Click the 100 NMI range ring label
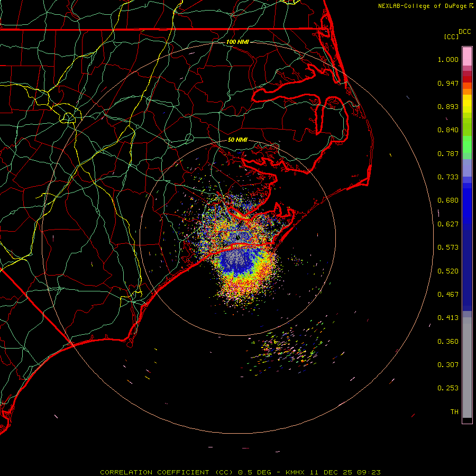 pos(237,42)
